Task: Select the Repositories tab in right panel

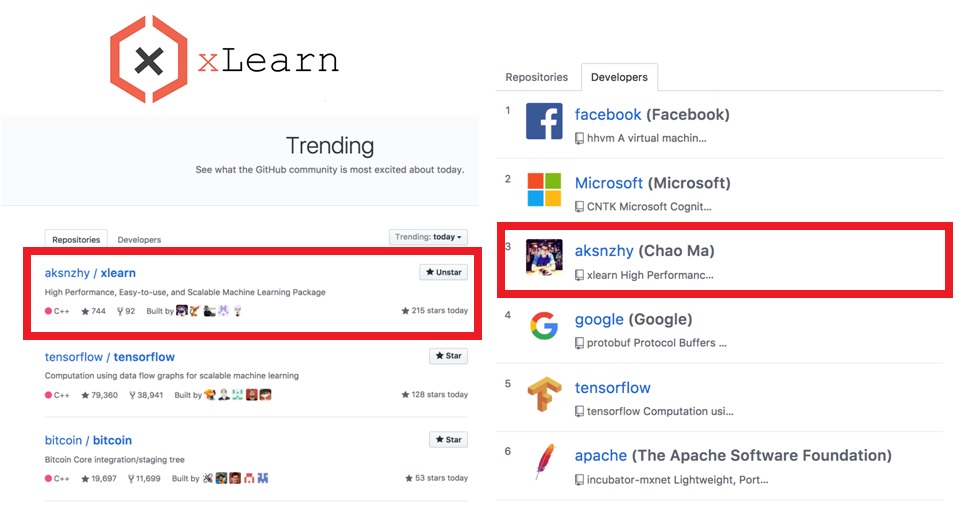Action: tap(536, 77)
